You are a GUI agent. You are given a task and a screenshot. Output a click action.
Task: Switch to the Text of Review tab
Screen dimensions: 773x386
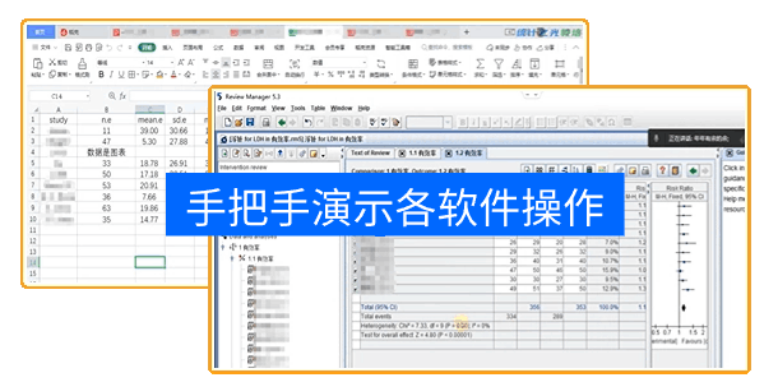coord(370,153)
